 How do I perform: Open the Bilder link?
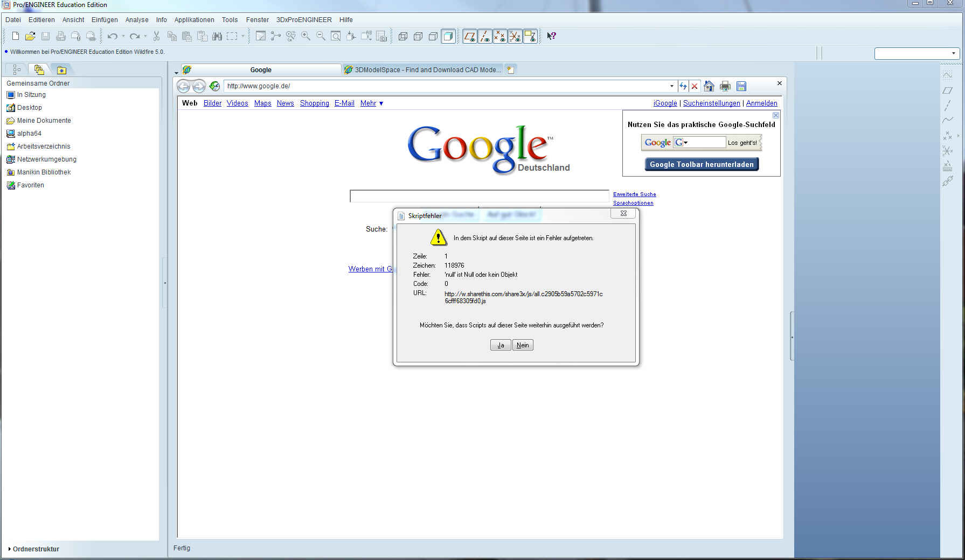(x=212, y=103)
